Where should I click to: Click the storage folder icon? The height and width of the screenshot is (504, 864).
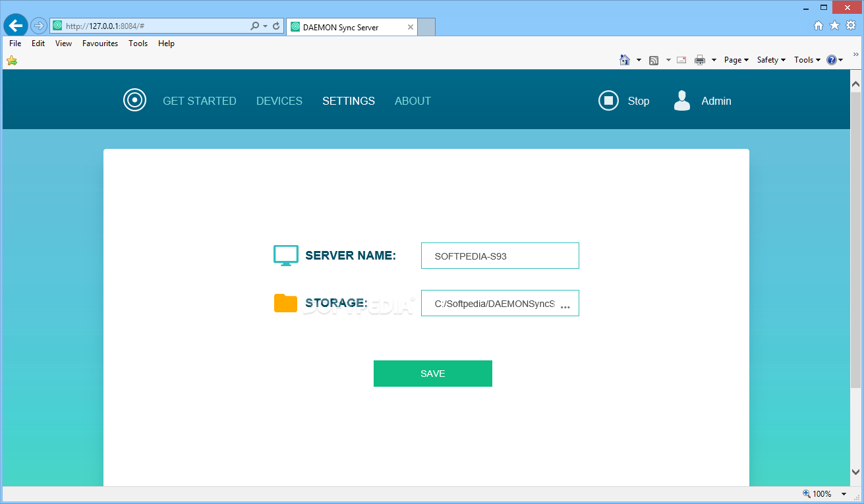pos(285,303)
